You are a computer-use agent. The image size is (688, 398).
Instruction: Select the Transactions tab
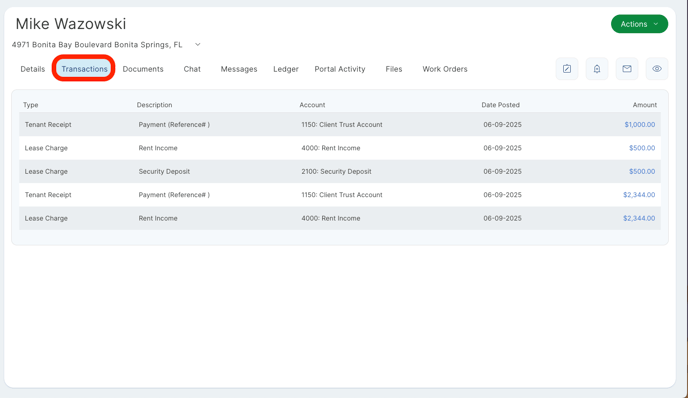tap(84, 69)
